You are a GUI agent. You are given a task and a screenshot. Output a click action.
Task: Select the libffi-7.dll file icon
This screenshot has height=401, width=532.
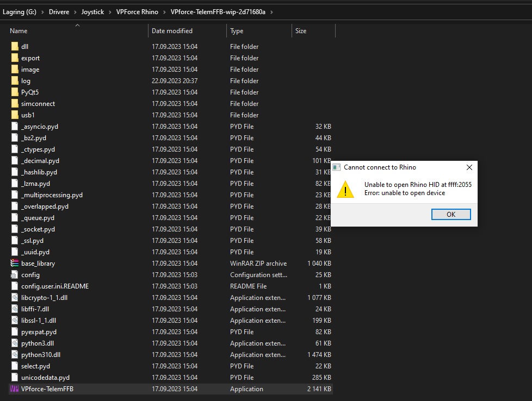(15, 309)
